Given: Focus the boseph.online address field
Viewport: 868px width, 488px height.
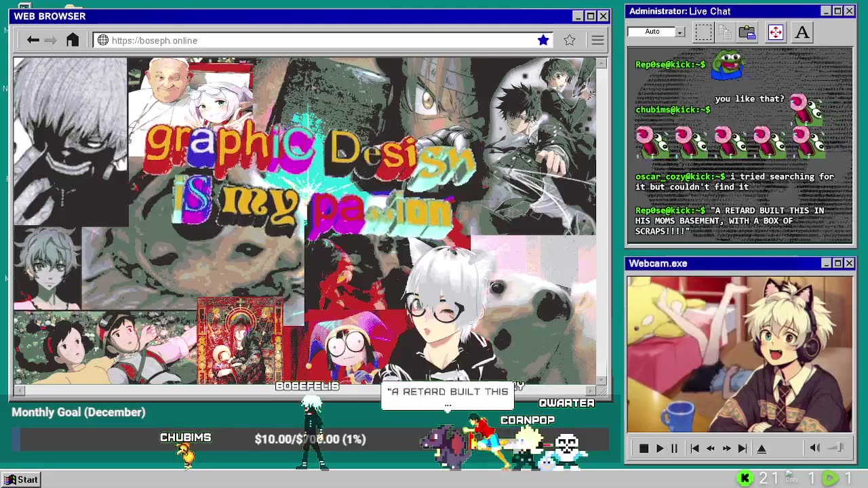Looking at the screenshot, I should click(x=322, y=41).
